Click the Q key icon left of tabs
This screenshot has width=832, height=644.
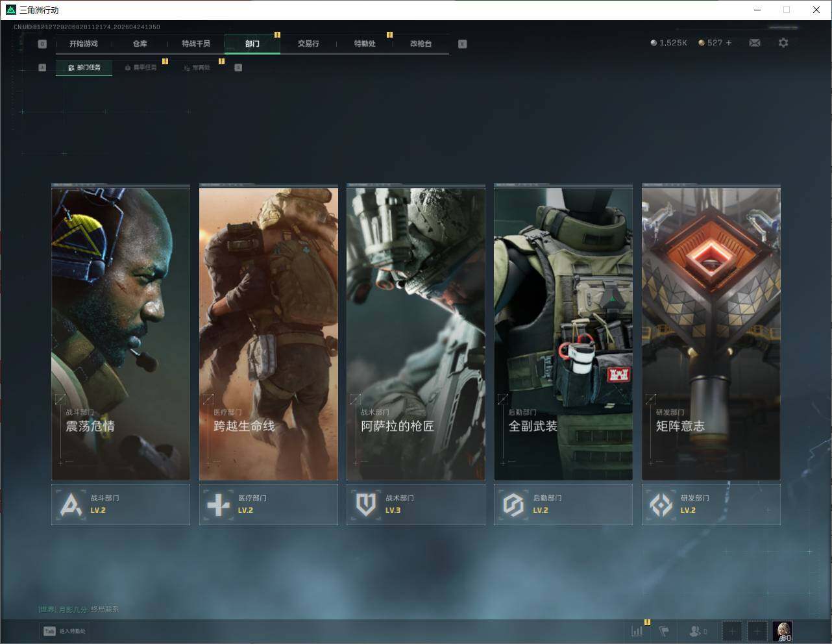tap(42, 44)
